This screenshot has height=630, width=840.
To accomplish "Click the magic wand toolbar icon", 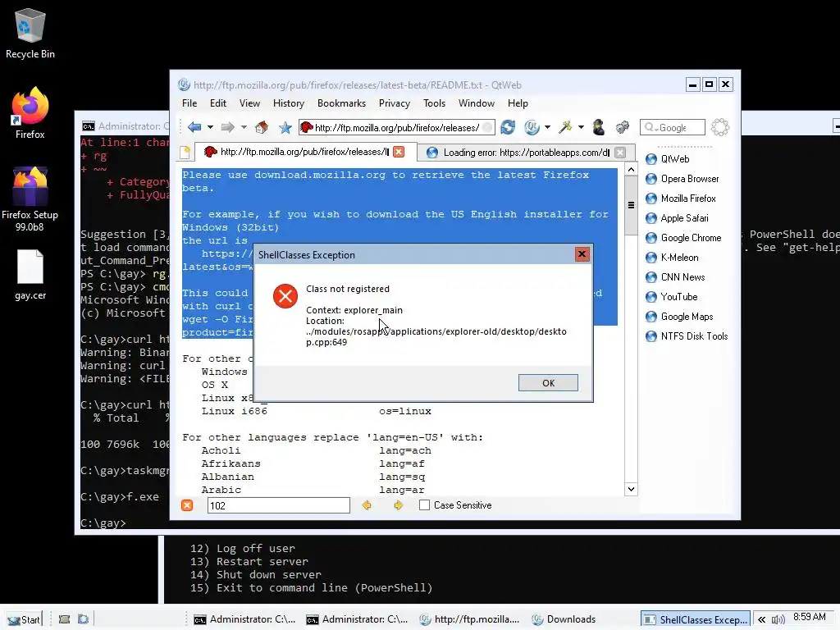I will pyautogui.click(x=565, y=127).
